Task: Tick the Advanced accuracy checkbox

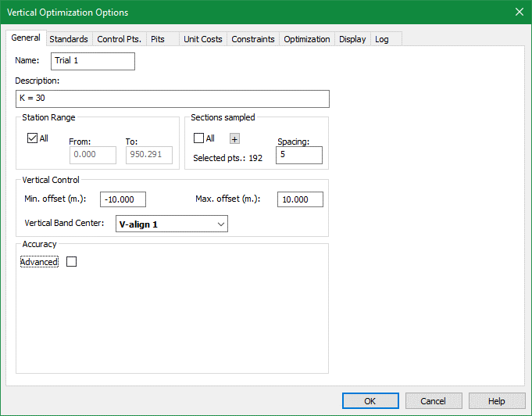Action: (x=72, y=262)
